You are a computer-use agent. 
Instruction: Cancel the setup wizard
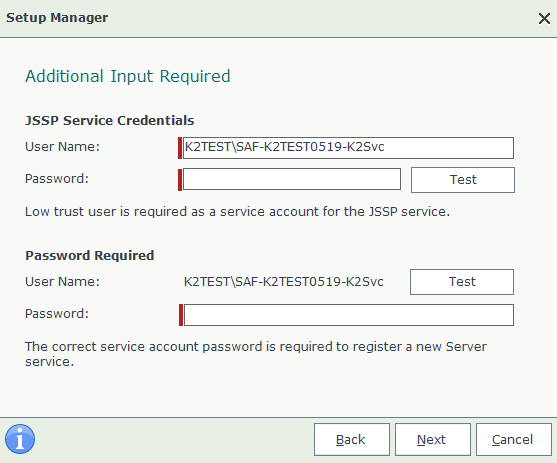(514, 440)
